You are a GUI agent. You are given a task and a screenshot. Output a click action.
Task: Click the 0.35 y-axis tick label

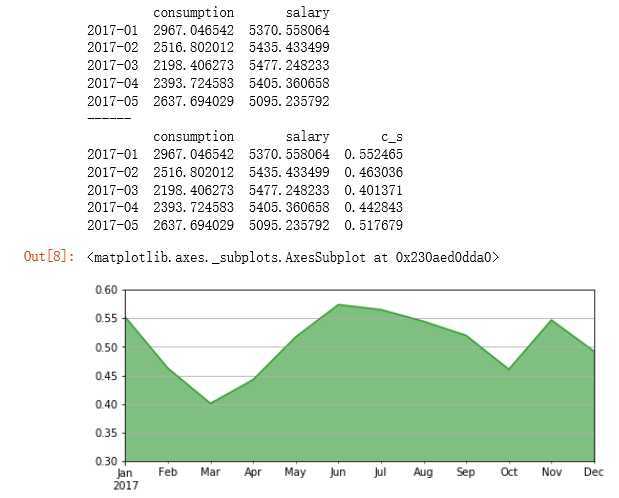tap(107, 433)
